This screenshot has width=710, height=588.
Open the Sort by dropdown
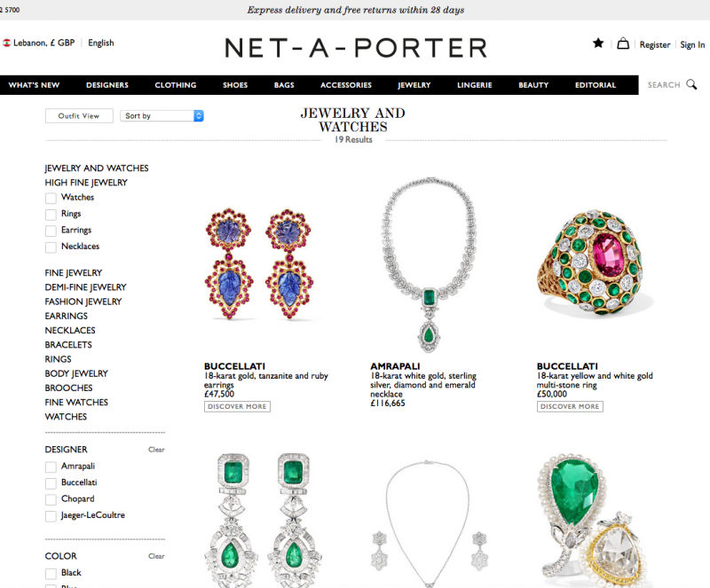[162, 116]
